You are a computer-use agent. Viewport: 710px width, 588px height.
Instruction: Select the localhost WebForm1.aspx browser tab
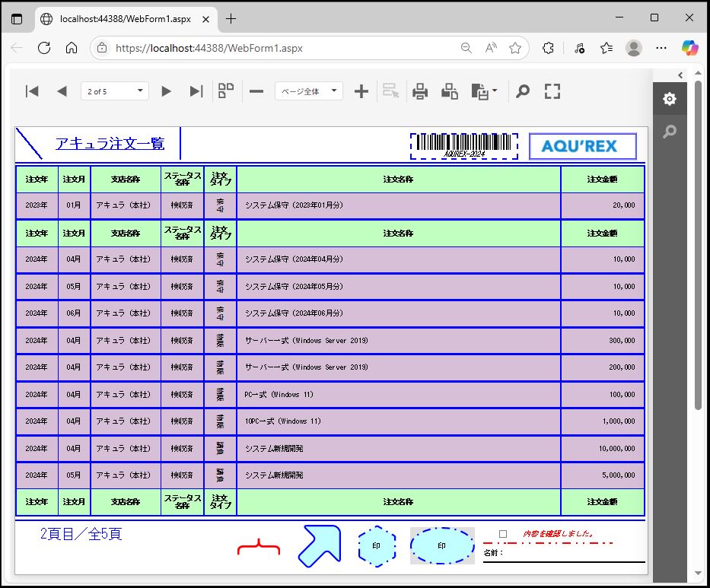122,18
